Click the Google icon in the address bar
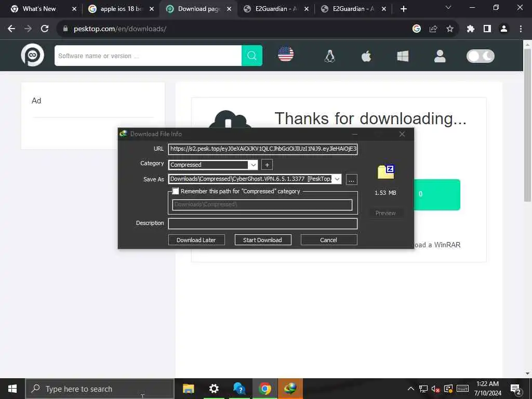532x399 pixels. click(x=417, y=29)
